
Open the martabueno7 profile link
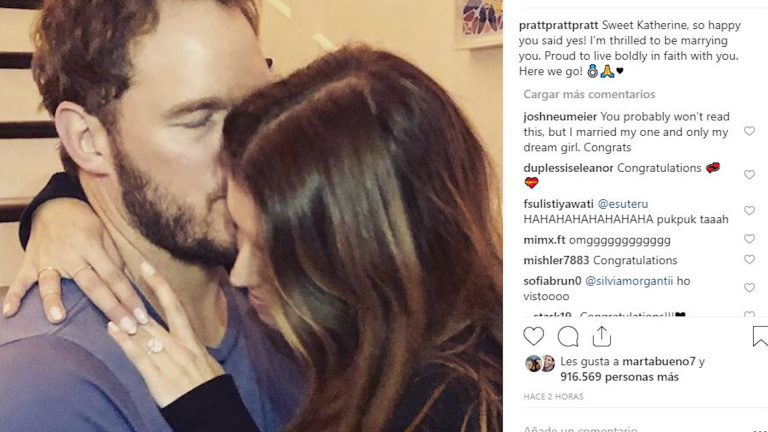click(x=659, y=361)
